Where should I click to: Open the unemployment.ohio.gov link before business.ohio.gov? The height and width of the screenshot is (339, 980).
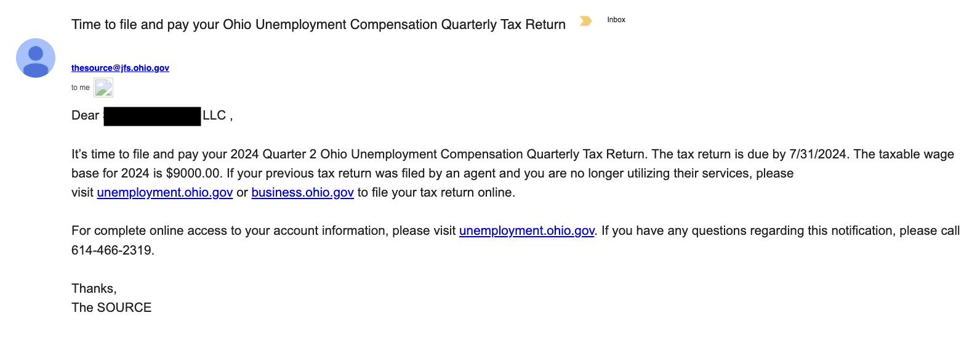pos(165,192)
